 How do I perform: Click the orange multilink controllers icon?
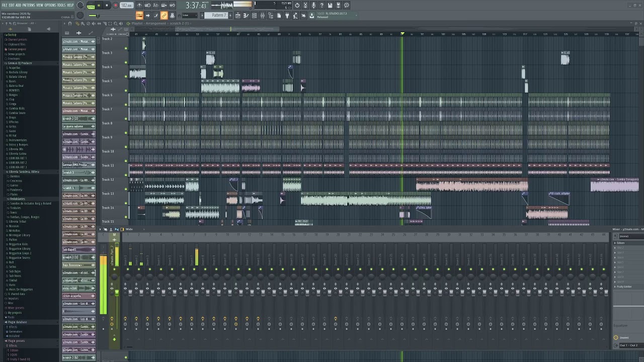164,16
